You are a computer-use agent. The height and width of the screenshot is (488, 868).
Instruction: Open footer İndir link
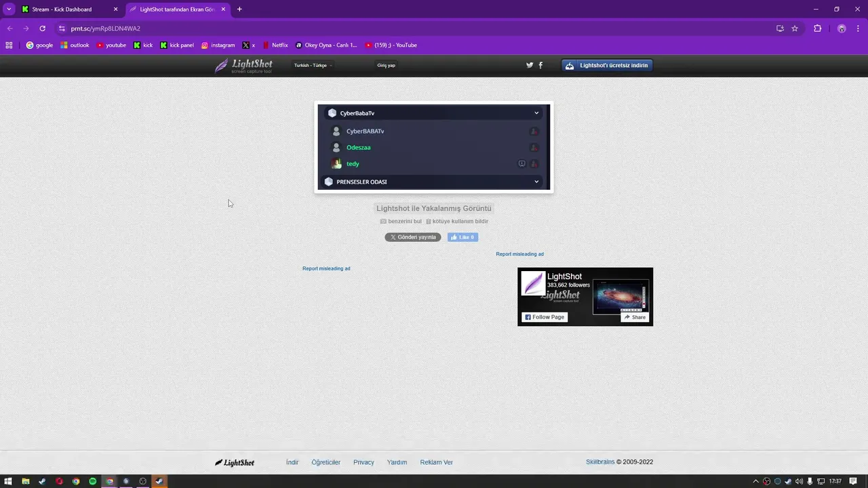tap(292, 462)
